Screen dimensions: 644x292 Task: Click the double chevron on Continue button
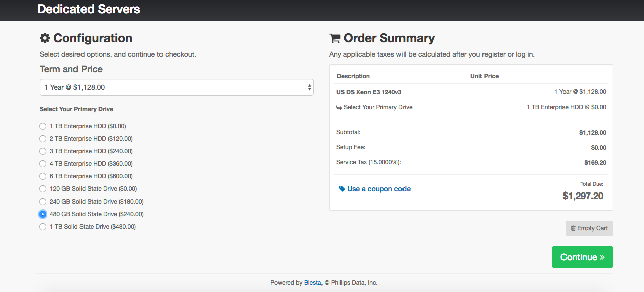pos(602,257)
